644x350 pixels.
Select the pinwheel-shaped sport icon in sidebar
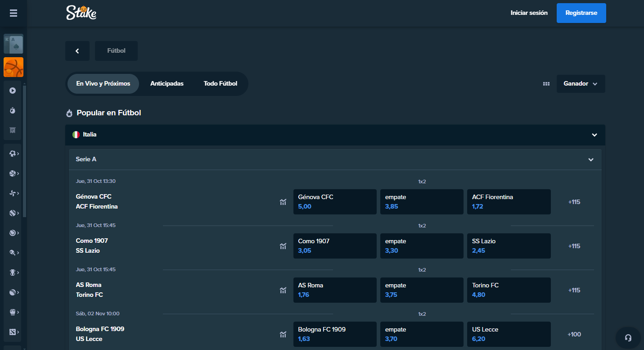(x=13, y=193)
